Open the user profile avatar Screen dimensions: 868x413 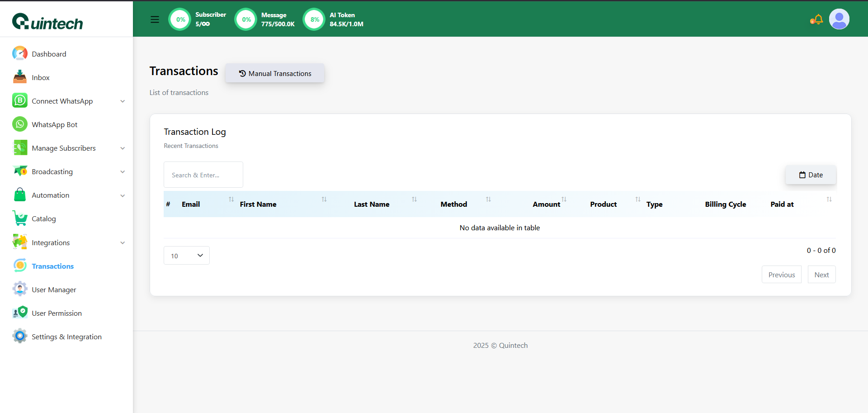839,19
